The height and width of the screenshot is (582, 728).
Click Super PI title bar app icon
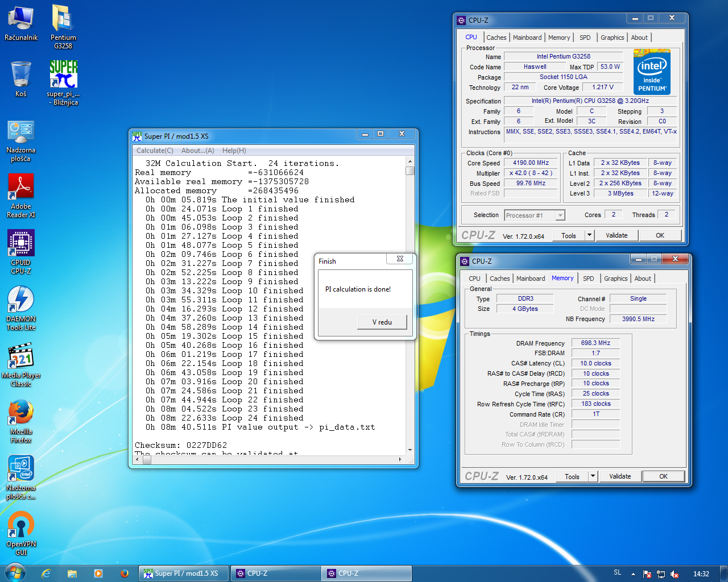coord(137,136)
